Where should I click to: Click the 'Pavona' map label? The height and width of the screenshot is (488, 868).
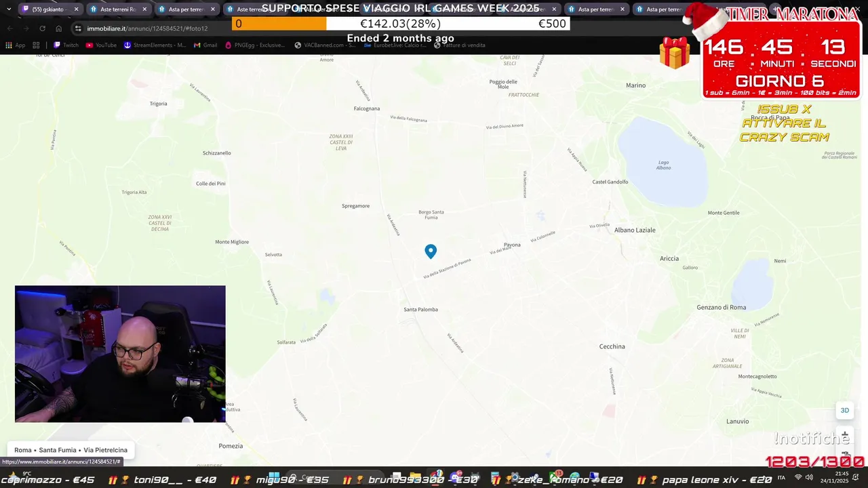pos(512,245)
